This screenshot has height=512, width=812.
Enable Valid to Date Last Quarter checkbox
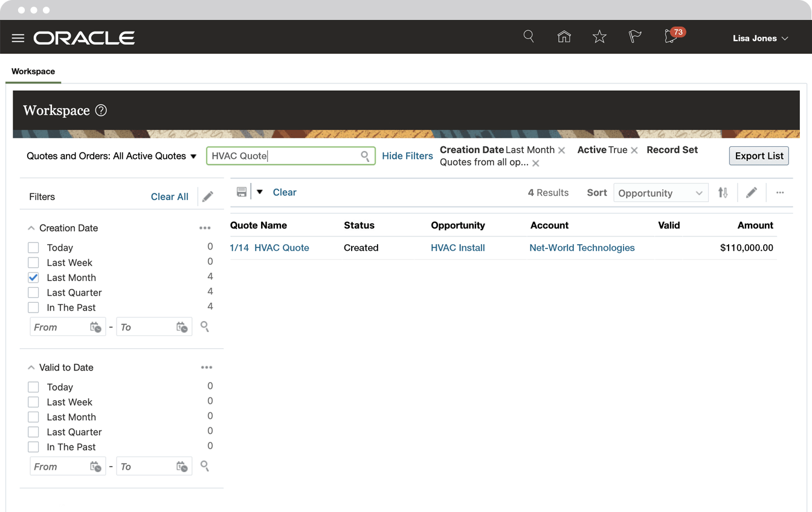coord(33,432)
